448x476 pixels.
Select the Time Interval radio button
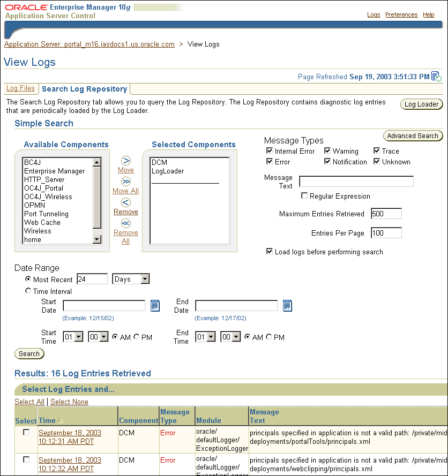click(x=28, y=291)
